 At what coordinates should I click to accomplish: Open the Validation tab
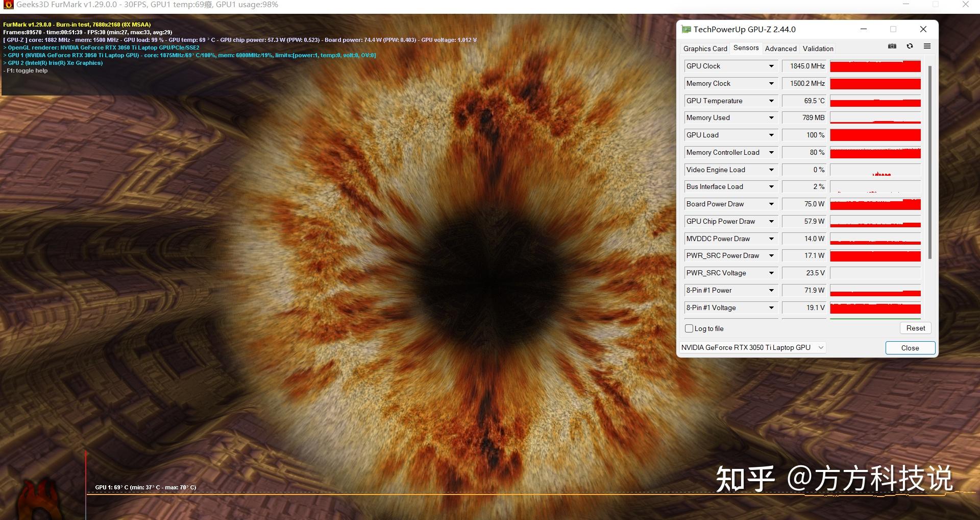pyautogui.click(x=818, y=49)
